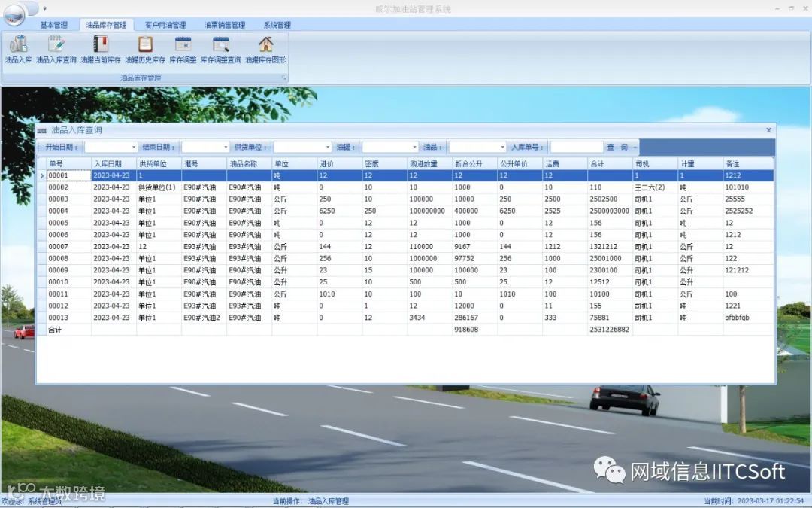Image resolution: width=812 pixels, height=508 pixels.
Task: Switch to the 客户用油管理 ribbon tab
Action: (x=165, y=25)
